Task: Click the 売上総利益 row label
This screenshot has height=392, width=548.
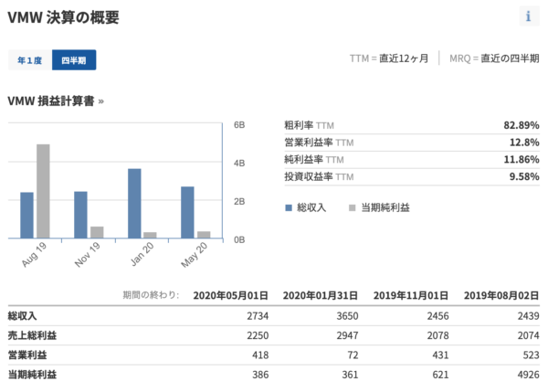Action: coord(32,335)
